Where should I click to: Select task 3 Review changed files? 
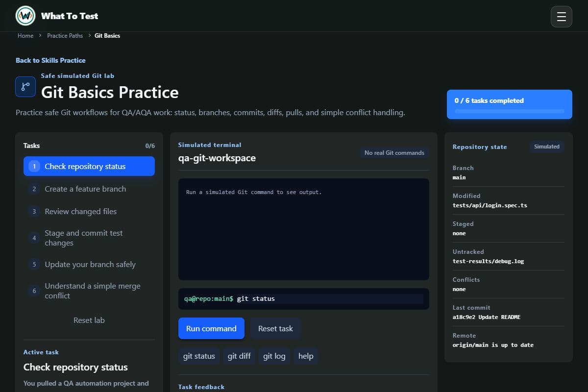tap(89, 211)
